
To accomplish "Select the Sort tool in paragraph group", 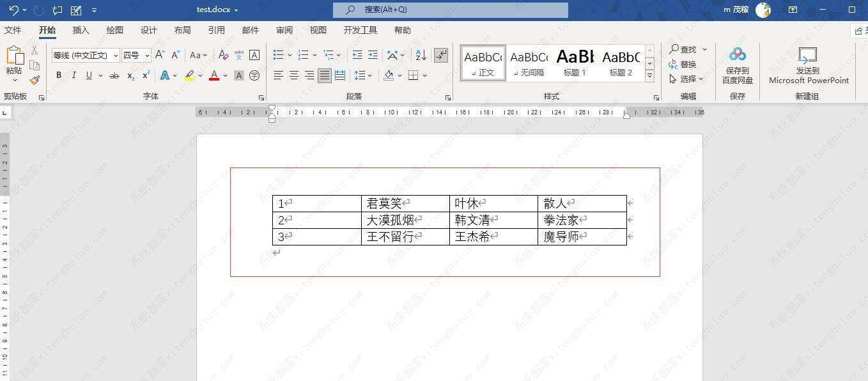I will pyautogui.click(x=421, y=56).
